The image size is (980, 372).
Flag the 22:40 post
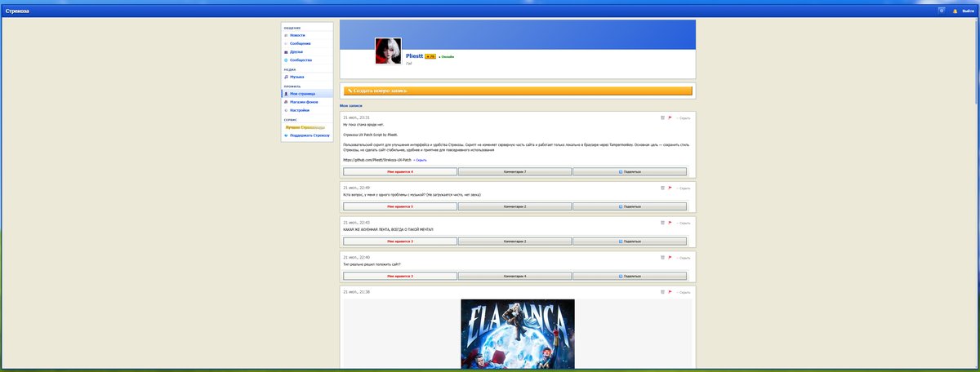tap(670, 257)
